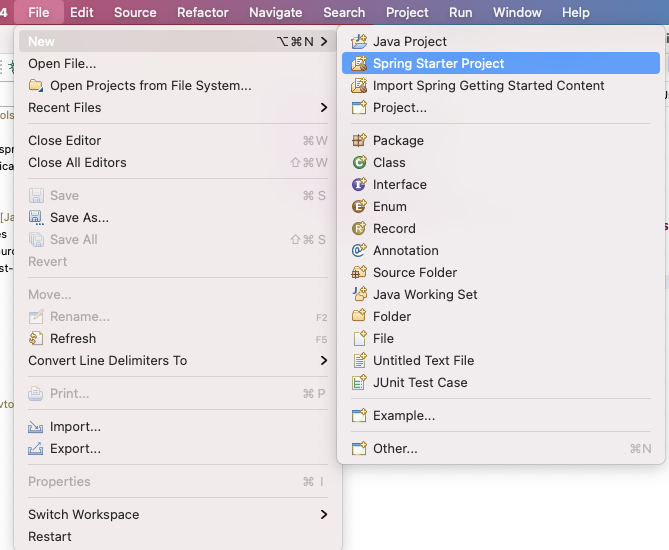Open the Search menu

point(344,12)
